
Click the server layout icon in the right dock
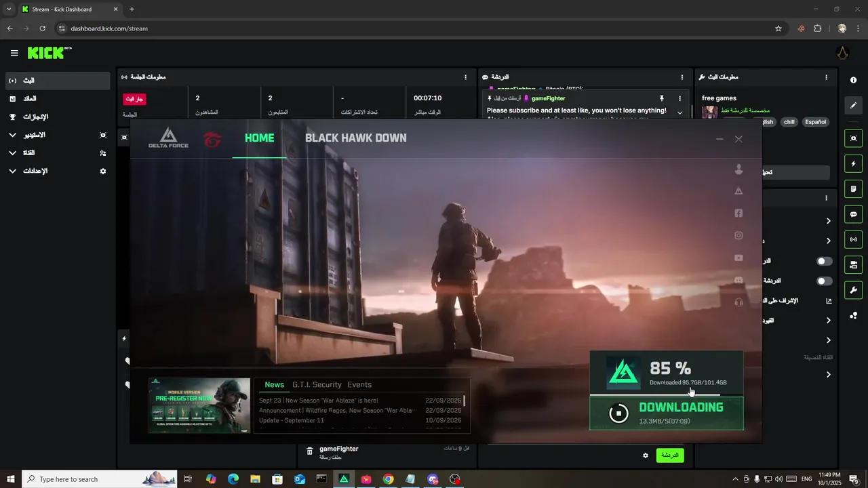[x=853, y=265]
